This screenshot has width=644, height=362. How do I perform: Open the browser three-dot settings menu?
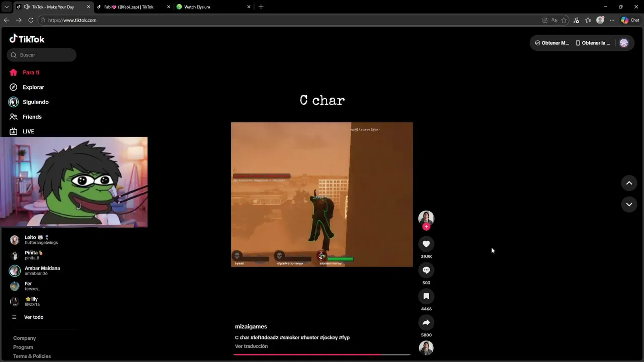tap(612, 20)
